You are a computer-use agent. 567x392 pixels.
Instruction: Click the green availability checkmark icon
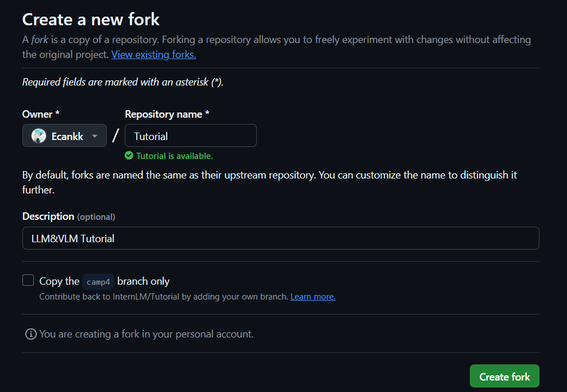coord(129,156)
